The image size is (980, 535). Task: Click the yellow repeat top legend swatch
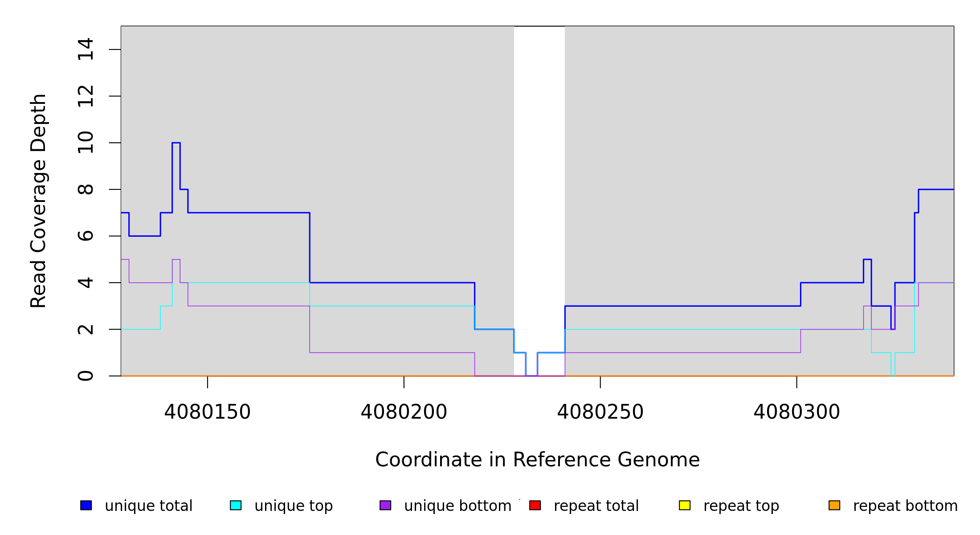pos(685,505)
